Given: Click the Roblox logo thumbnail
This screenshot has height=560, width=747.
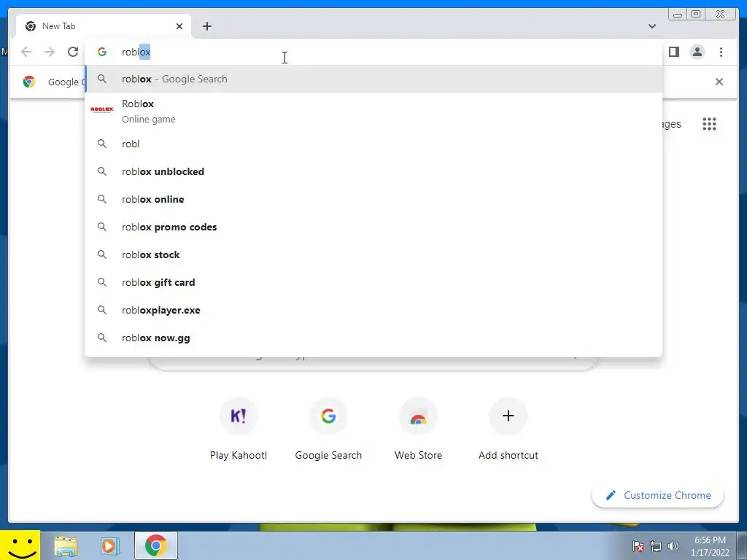Looking at the screenshot, I should click(102, 109).
